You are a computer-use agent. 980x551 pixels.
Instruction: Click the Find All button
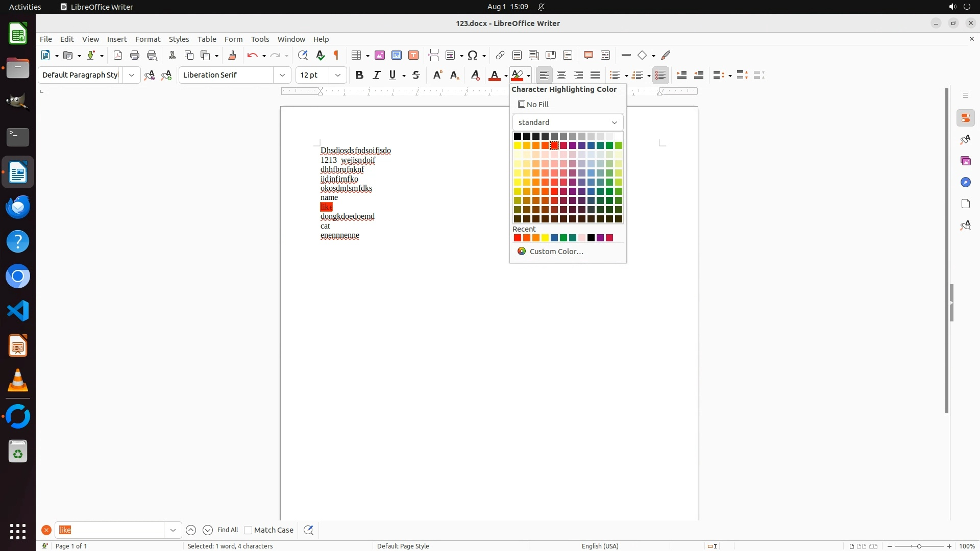(227, 530)
